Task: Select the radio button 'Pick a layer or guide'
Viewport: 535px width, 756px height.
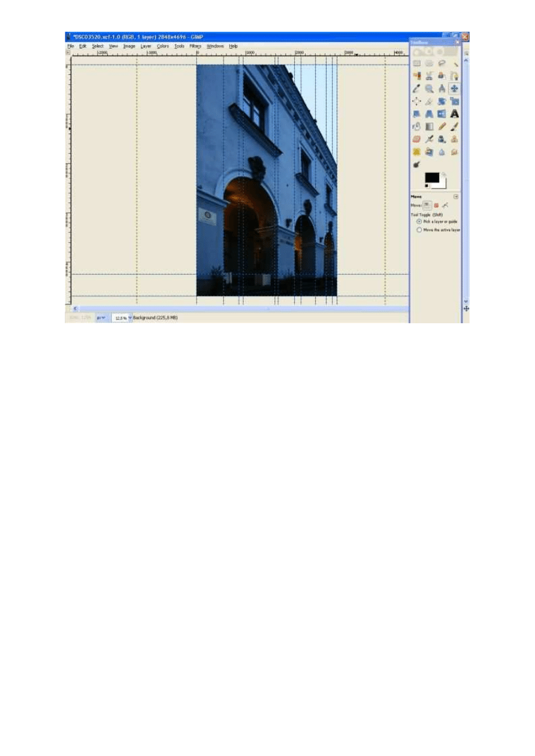Action: point(419,221)
